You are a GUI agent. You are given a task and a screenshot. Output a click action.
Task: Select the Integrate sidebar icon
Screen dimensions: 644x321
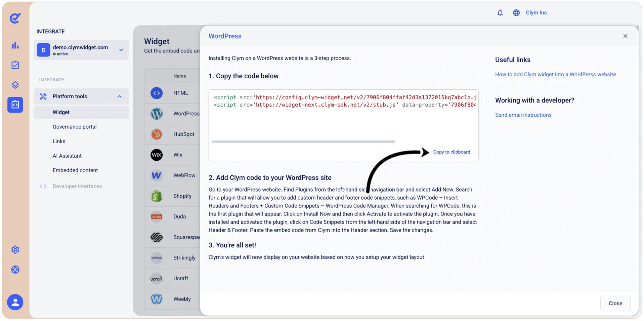click(15, 105)
